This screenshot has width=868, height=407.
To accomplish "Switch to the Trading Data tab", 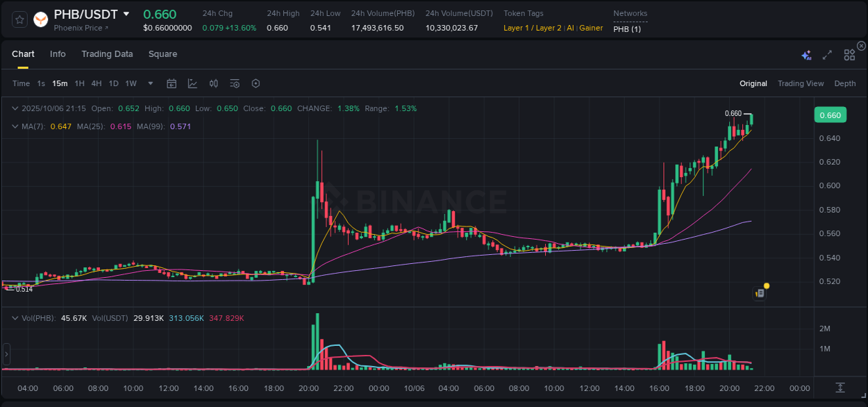I will coord(107,53).
